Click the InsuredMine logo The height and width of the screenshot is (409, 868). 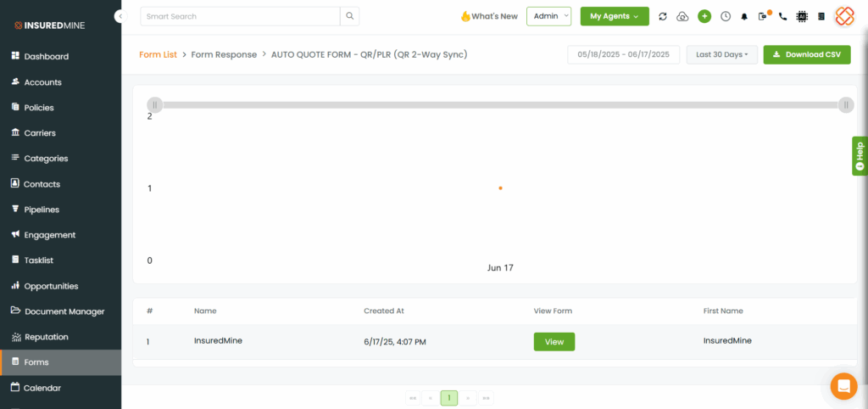click(x=49, y=25)
